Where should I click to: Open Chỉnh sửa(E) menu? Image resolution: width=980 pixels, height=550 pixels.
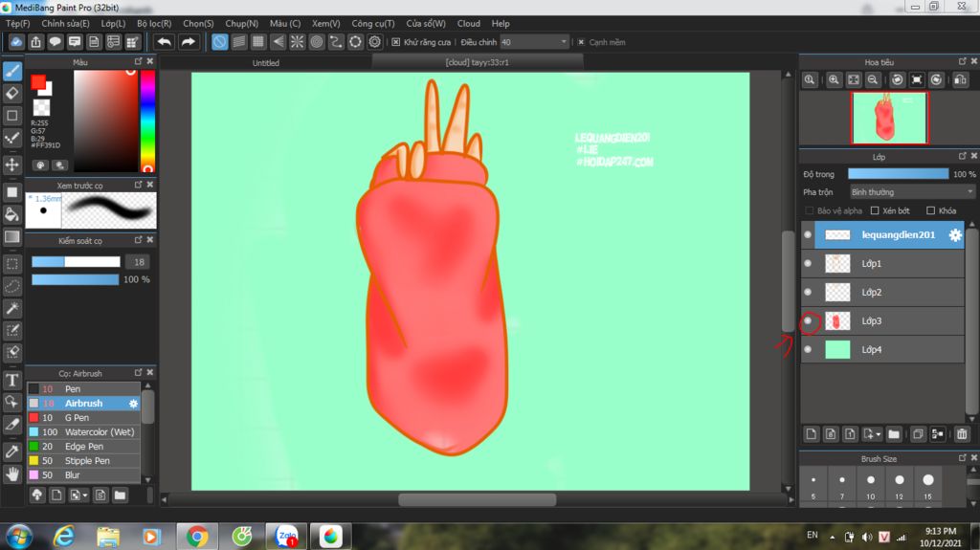tap(66, 23)
